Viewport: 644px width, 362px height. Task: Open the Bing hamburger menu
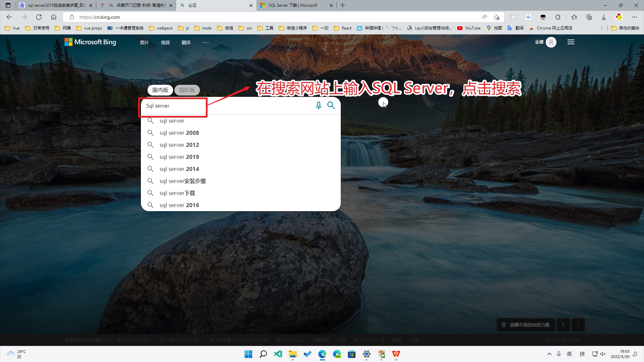pyautogui.click(x=571, y=42)
